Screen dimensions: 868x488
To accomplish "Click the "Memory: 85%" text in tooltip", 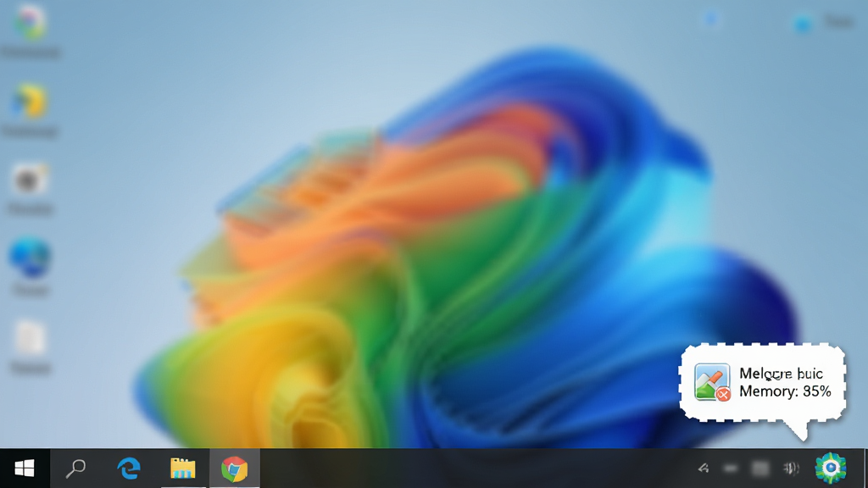I will tap(785, 391).
